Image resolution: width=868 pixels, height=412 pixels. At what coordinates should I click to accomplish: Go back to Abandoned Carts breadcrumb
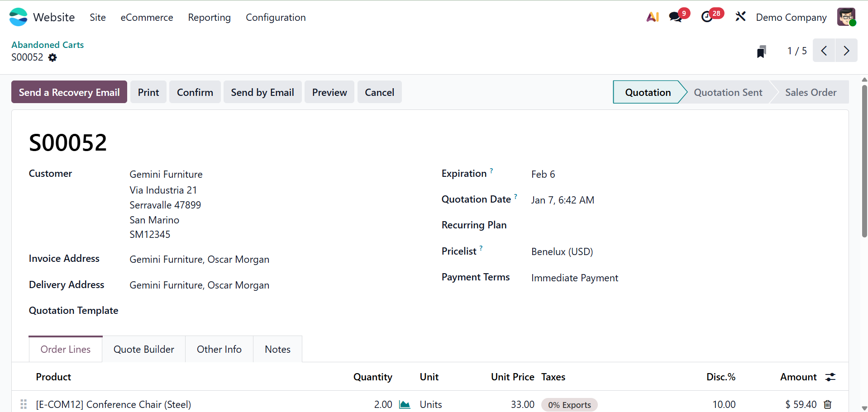48,45
